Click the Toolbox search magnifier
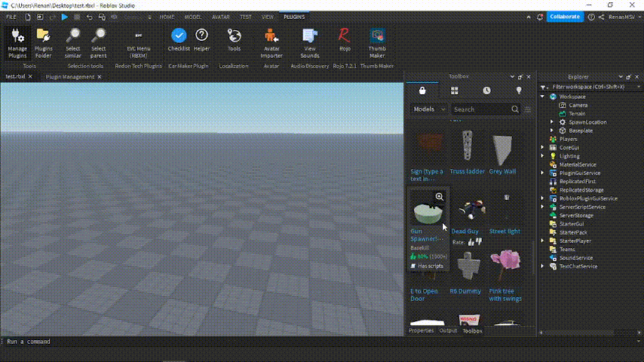 (514, 109)
